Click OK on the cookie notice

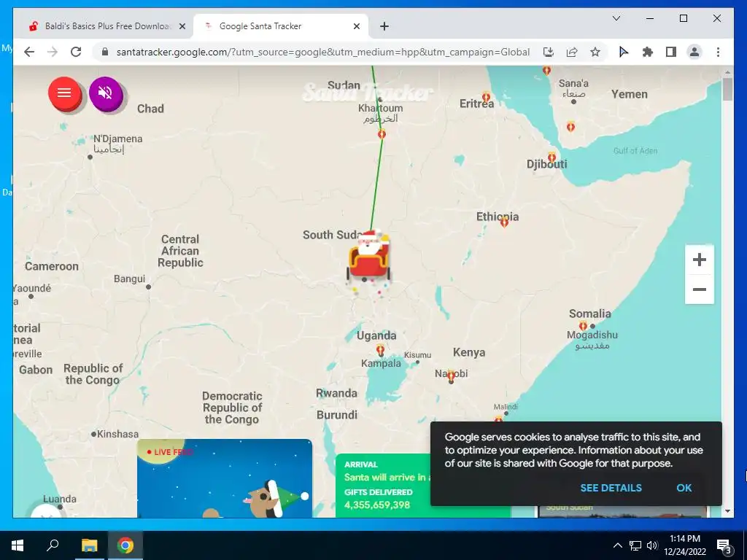tap(684, 488)
